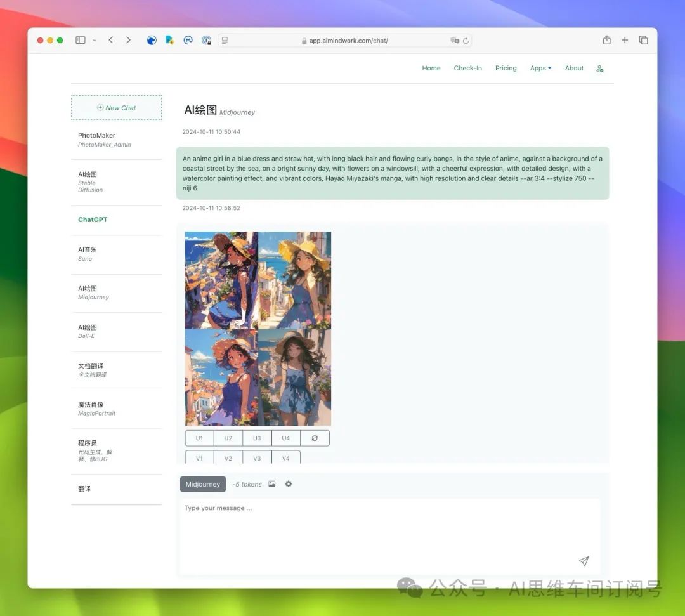Screen dimensions: 685x616
Task: Create variation of image three with V3
Action: click(257, 457)
